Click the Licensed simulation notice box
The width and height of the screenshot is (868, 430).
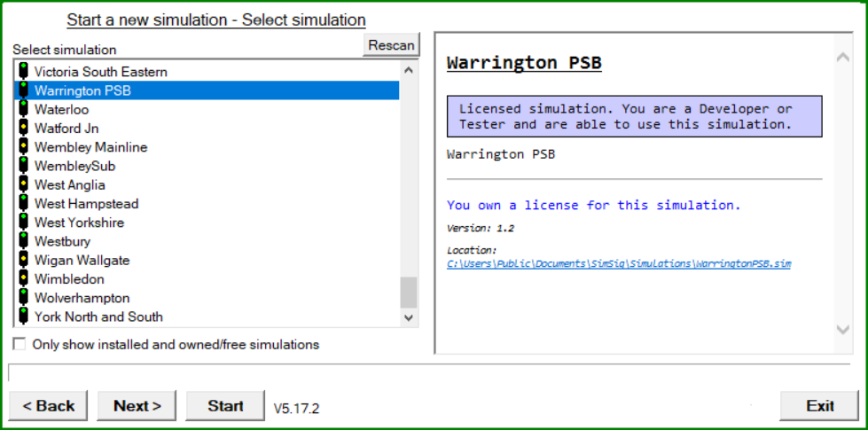(635, 116)
